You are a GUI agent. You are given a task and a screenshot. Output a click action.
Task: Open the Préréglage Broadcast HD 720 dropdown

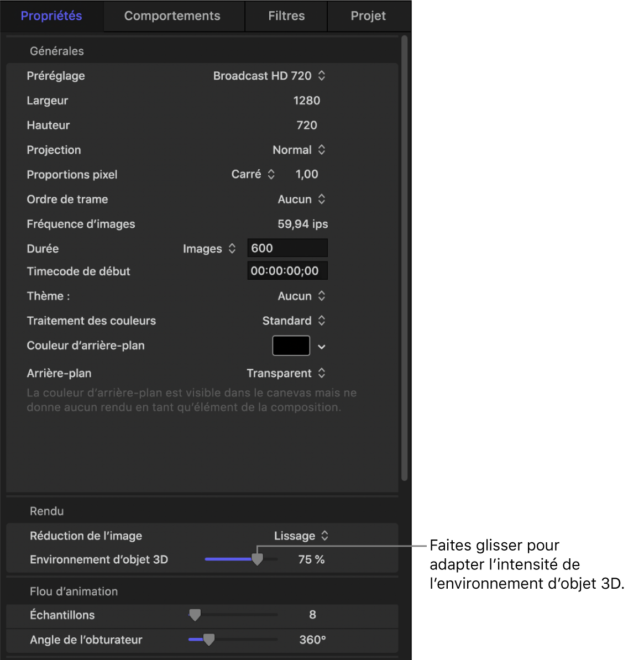269,76
